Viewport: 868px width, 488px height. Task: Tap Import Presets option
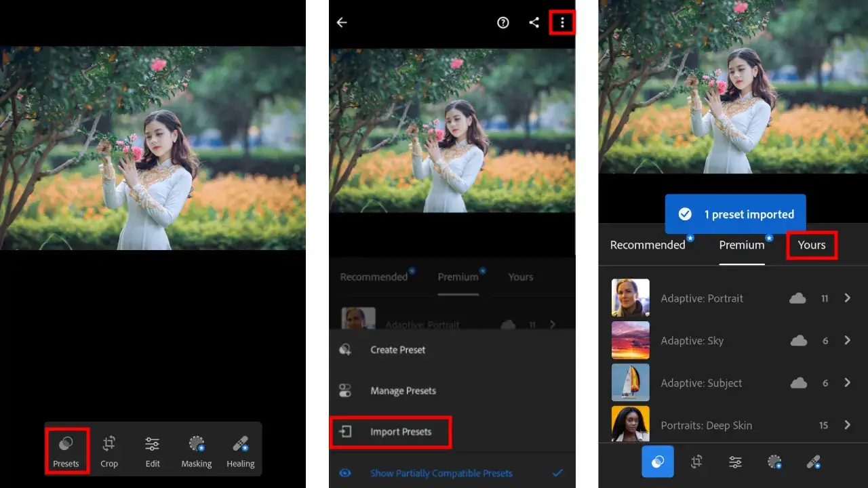(400, 432)
